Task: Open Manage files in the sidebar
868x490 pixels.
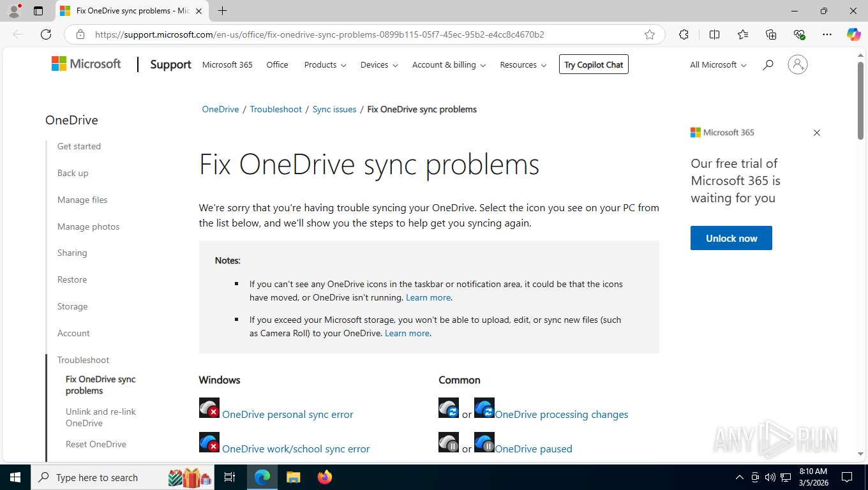Action: click(82, 200)
